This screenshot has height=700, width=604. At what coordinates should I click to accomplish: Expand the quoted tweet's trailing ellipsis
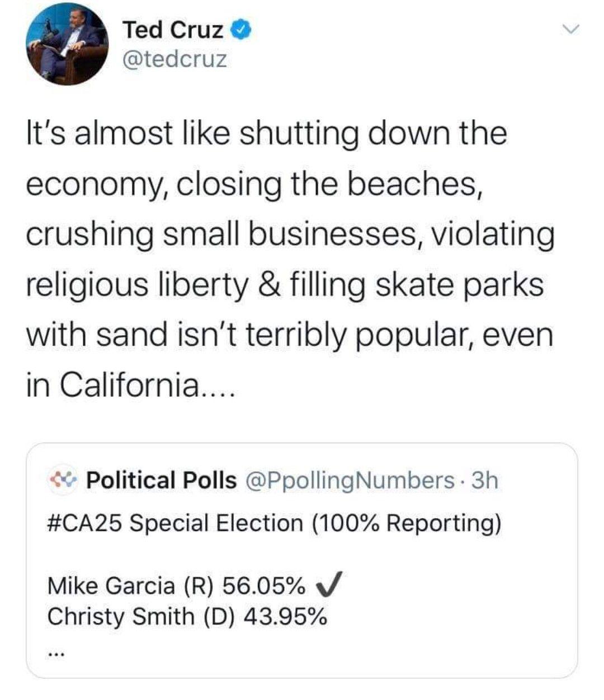(56, 652)
